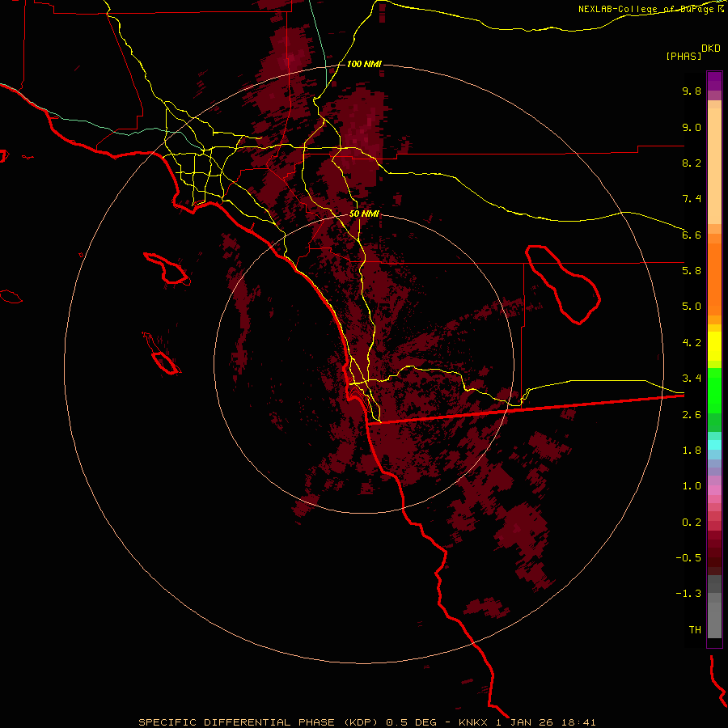Click the bright green color bar segment

(x=714, y=390)
